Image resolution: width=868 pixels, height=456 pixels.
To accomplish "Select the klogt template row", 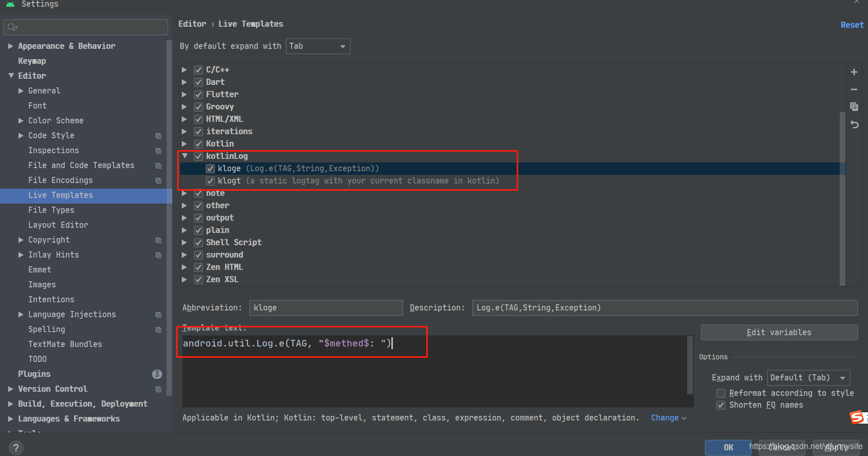I will coord(512,181).
